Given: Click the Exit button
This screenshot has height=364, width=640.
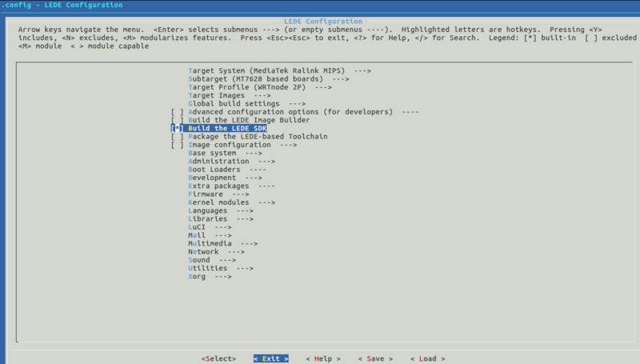Looking at the screenshot, I should pos(271,358).
